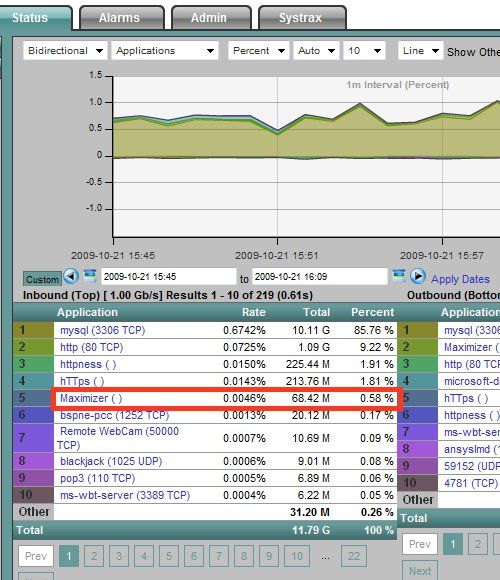Image resolution: width=500 pixels, height=580 pixels.
Task: Open the Alarms tab
Action: coord(121,18)
